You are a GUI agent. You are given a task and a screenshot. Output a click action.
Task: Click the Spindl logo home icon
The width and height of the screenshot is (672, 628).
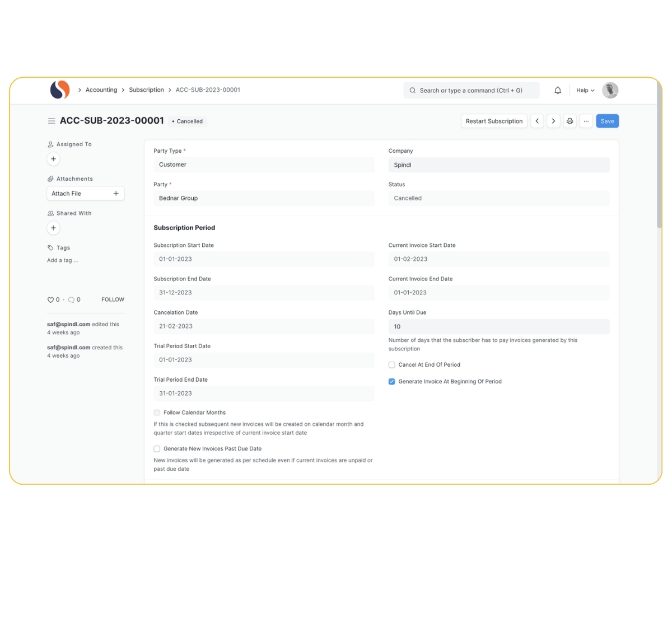60,90
